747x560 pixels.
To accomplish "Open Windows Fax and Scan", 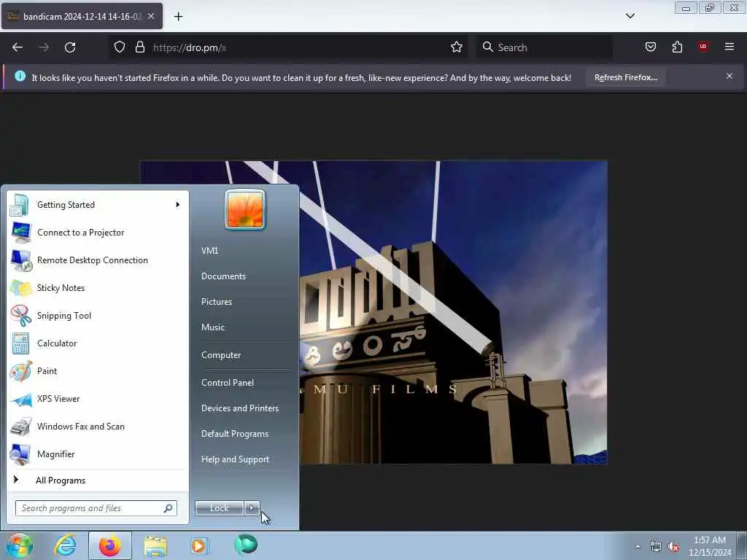I will [98, 426].
